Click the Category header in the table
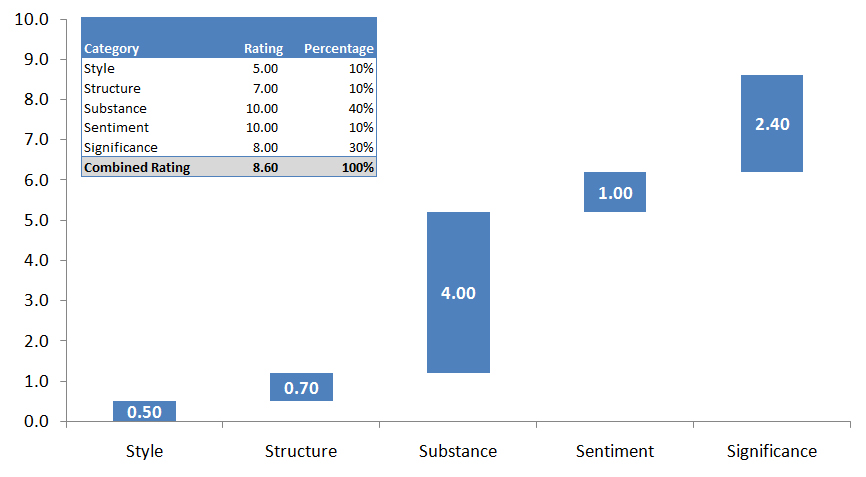Screen dimensions: 866x477 112,48
